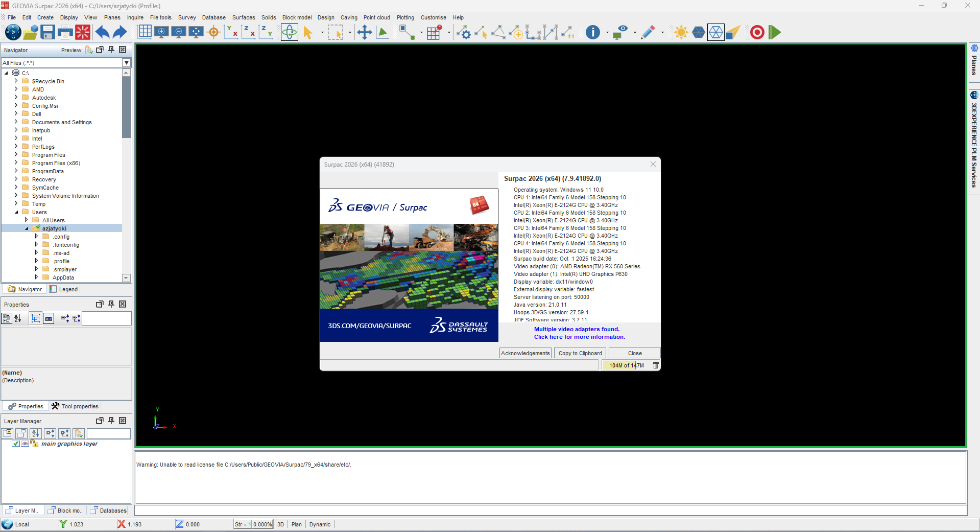Pin the Properties panel with pushpin icon
The width and height of the screenshot is (980, 532).
coord(111,304)
